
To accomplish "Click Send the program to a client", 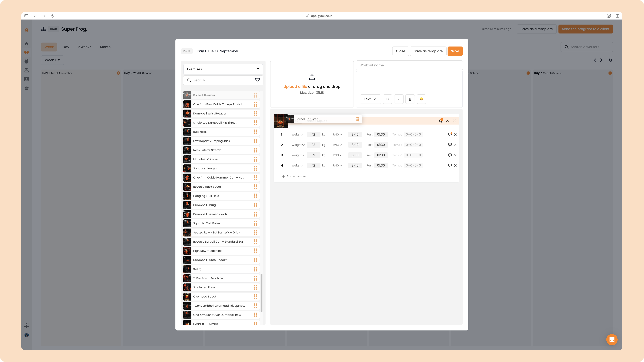I will (585, 29).
